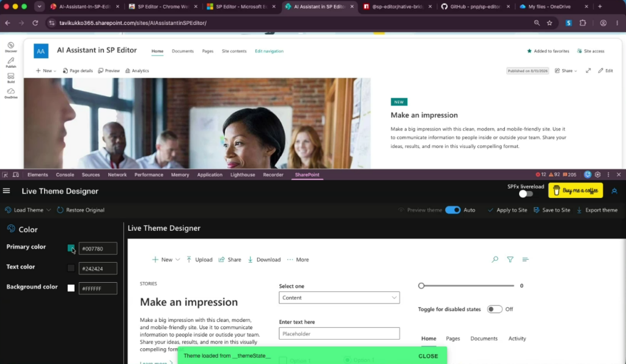Open page Analytics
Screen dimensions: 626x364
[x=137, y=71]
